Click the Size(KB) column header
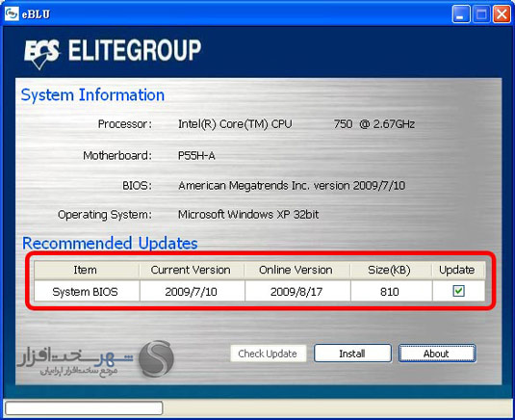The width and height of the screenshot is (515, 420). click(x=391, y=270)
